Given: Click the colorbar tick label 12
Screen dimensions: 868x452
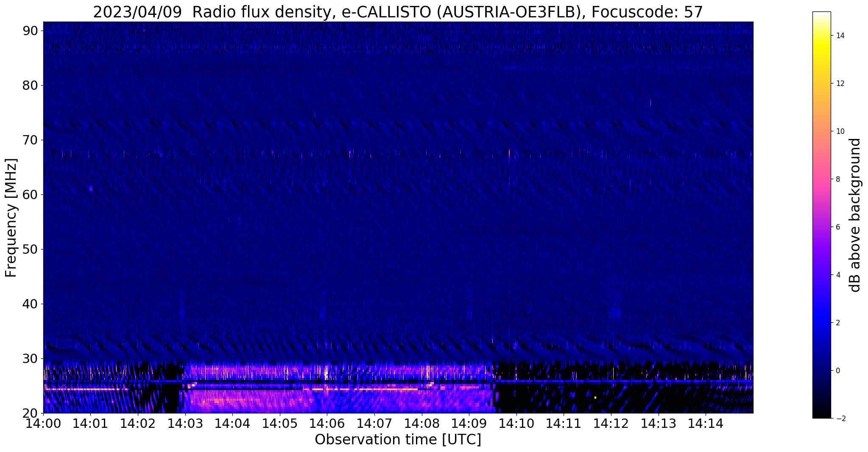Looking at the screenshot, I should click(x=840, y=83).
